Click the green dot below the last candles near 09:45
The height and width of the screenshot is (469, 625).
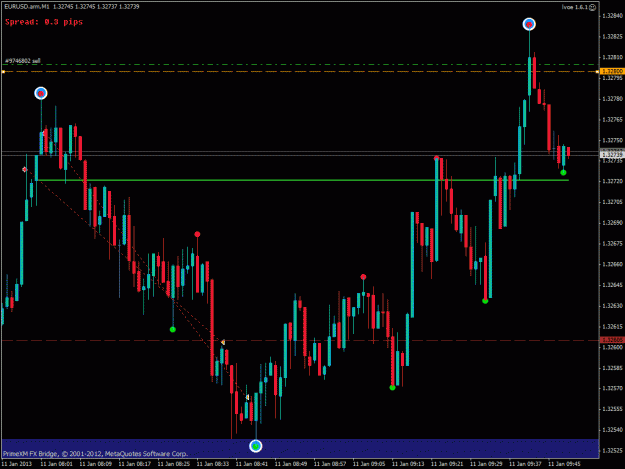[563, 173]
